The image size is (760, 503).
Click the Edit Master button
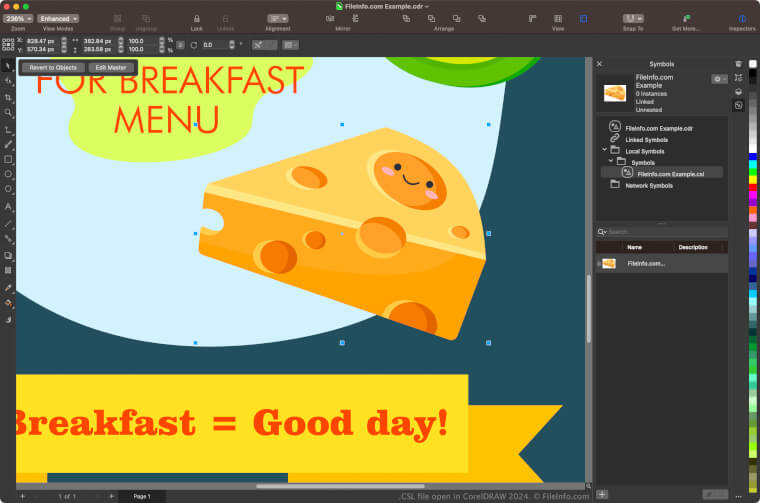click(110, 67)
